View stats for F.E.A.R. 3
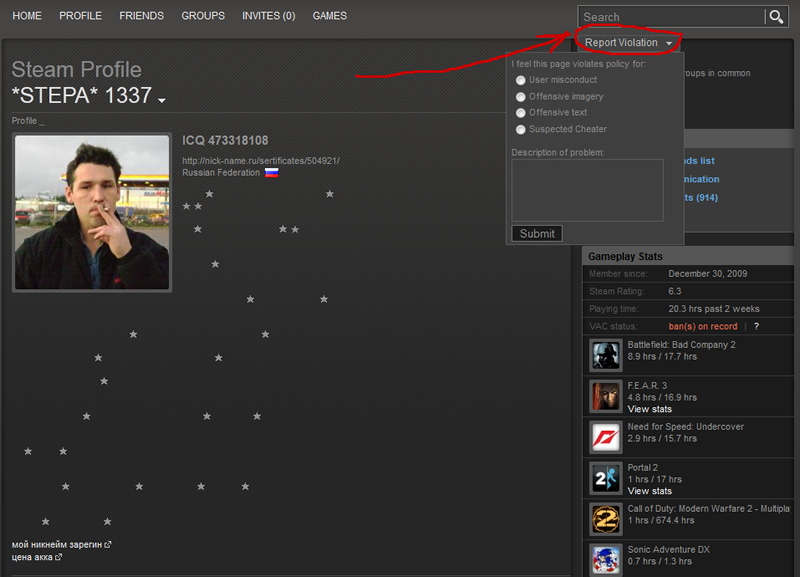Screen dimensions: 800x577 (649, 409)
